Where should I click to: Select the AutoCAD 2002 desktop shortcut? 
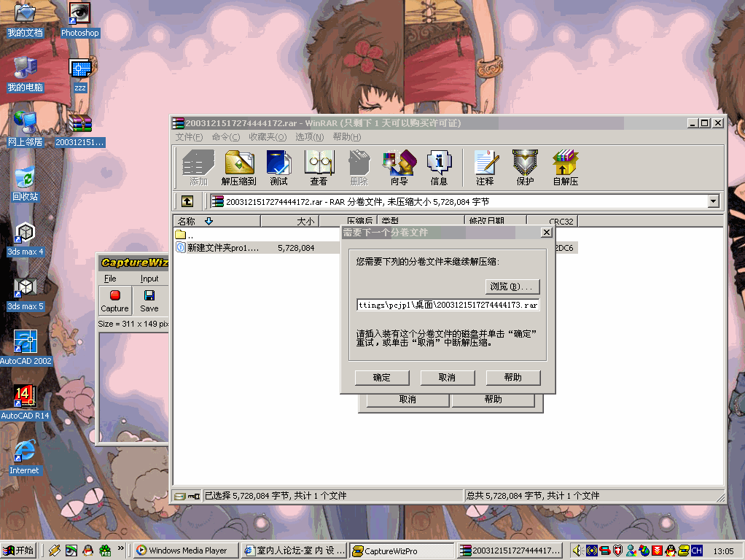[26, 348]
